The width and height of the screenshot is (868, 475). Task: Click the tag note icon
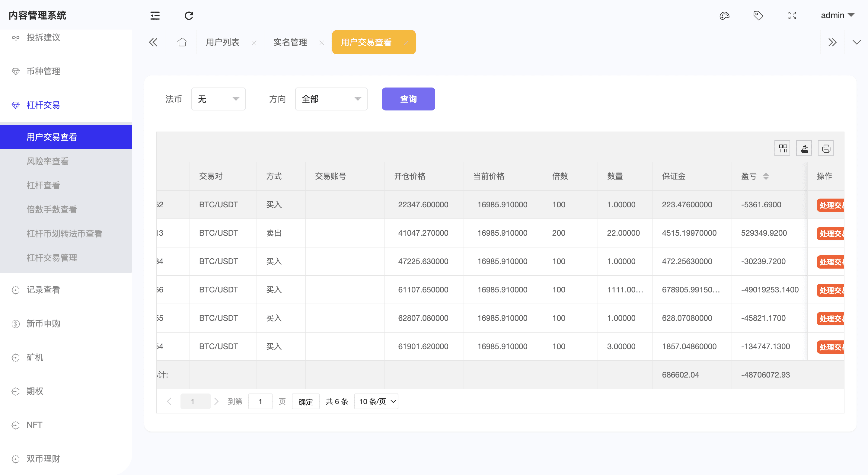(x=758, y=15)
